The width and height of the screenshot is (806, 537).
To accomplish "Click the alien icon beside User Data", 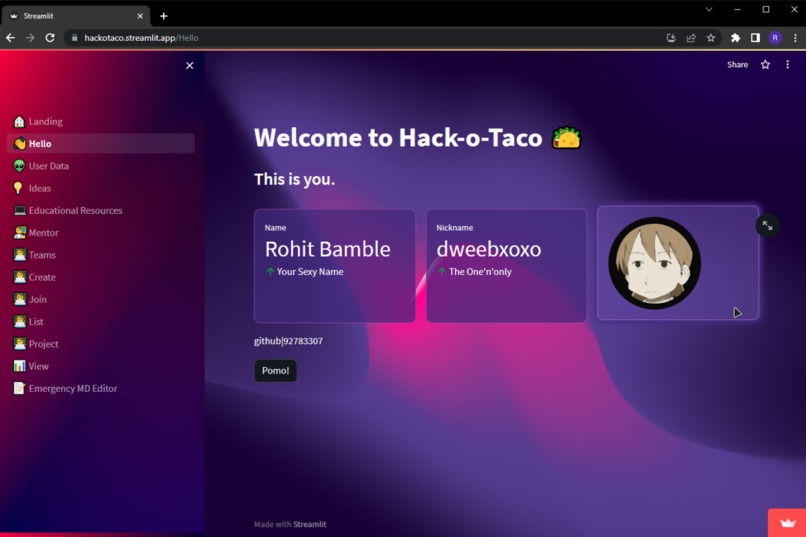I will [20, 166].
